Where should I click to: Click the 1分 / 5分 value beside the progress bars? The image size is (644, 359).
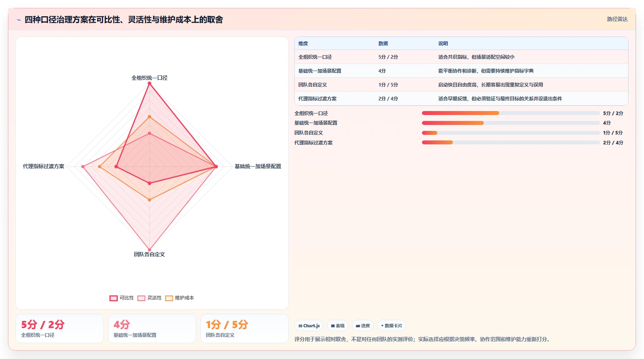click(x=613, y=133)
